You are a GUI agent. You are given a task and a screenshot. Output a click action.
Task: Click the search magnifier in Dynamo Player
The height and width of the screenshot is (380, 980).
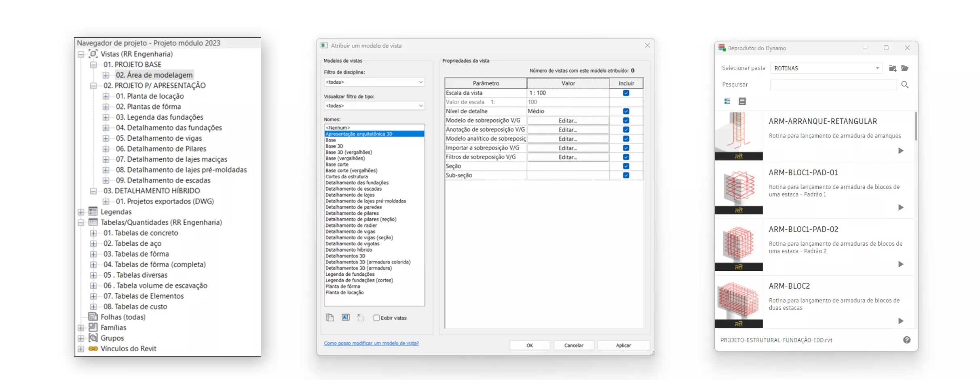coord(906,84)
